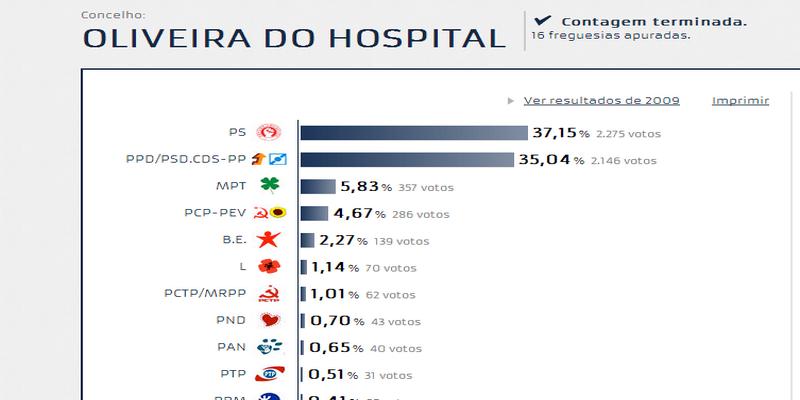Click the MPT 5,83% result bar
This screenshot has height=400, width=800.
[x=318, y=186]
